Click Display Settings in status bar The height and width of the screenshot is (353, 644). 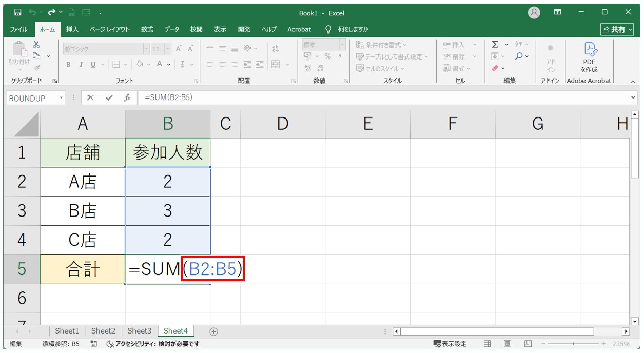click(x=450, y=344)
